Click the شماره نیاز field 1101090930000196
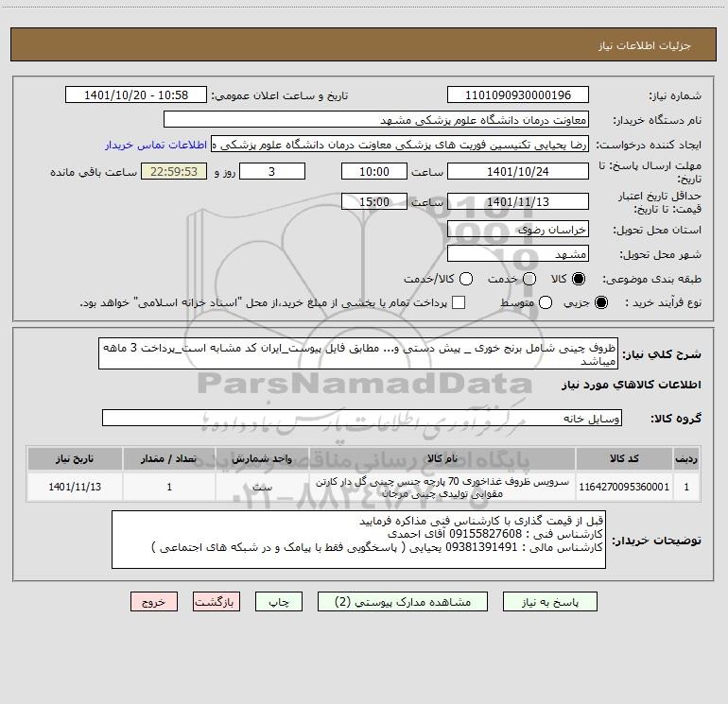The image size is (728, 704). click(x=518, y=95)
